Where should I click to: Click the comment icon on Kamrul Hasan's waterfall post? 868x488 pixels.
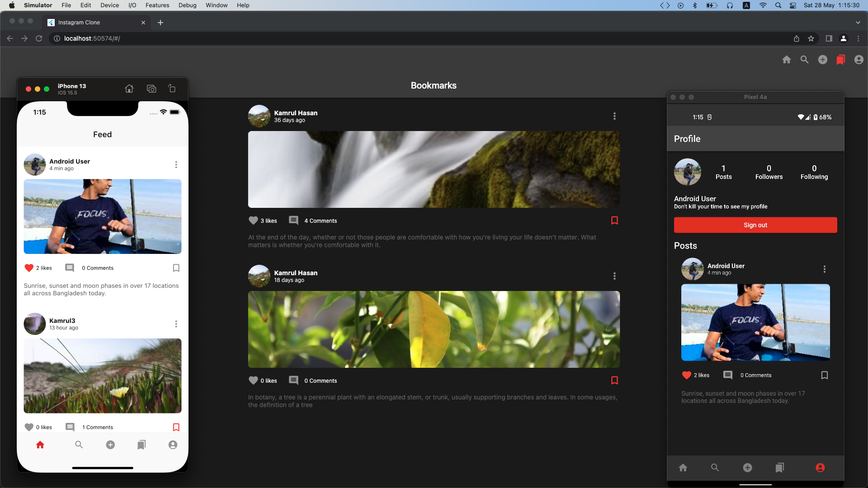pos(293,220)
